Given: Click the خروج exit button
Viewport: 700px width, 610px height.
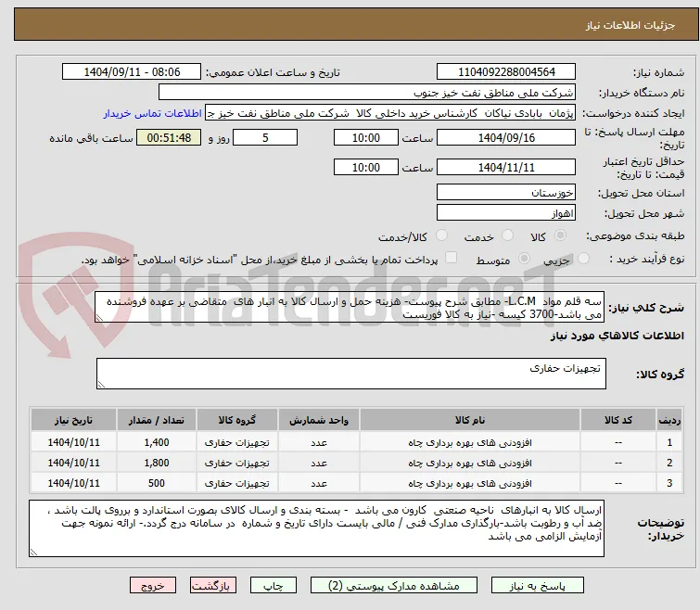Looking at the screenshot, I should click(153, 586).
